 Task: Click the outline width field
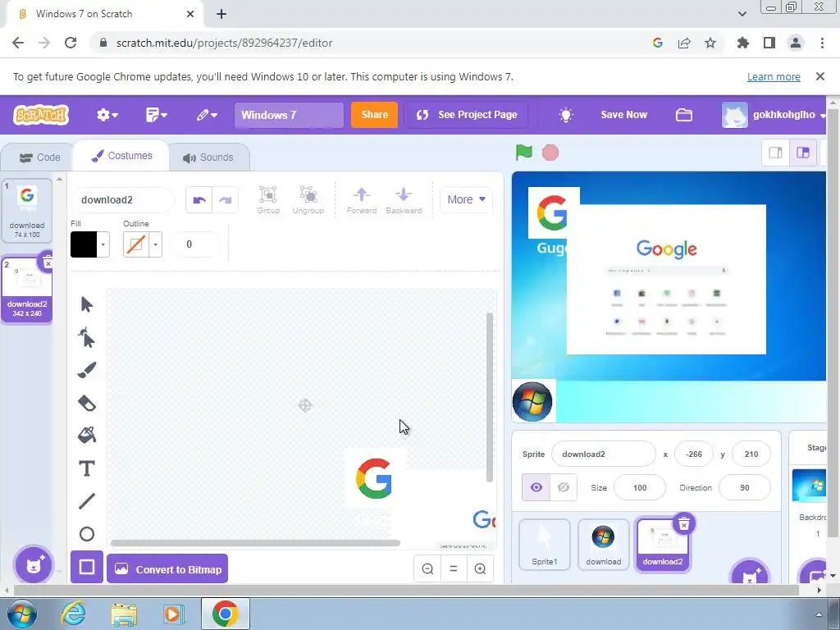click(x=194, y=244)
